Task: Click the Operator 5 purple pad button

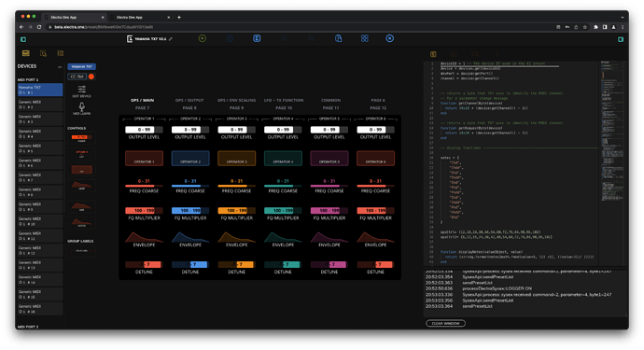Action: pyautogui.click(x=329, y=158)
